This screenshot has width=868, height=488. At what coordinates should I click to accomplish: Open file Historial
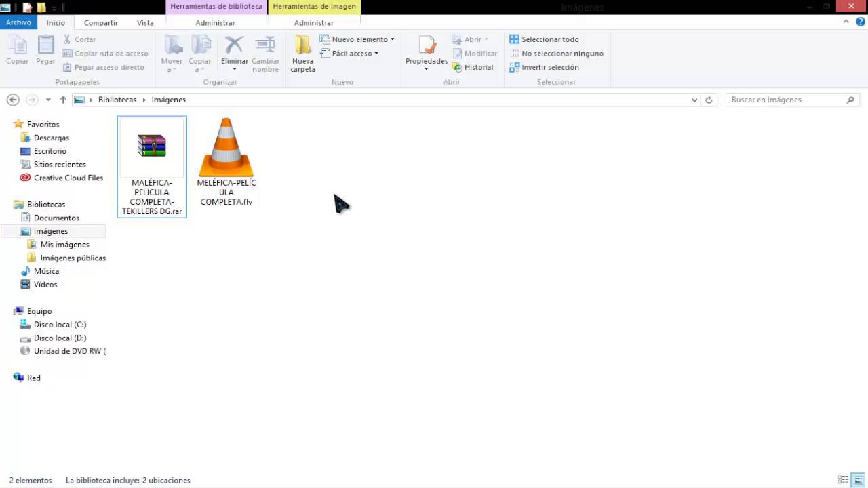pos(473,67)
